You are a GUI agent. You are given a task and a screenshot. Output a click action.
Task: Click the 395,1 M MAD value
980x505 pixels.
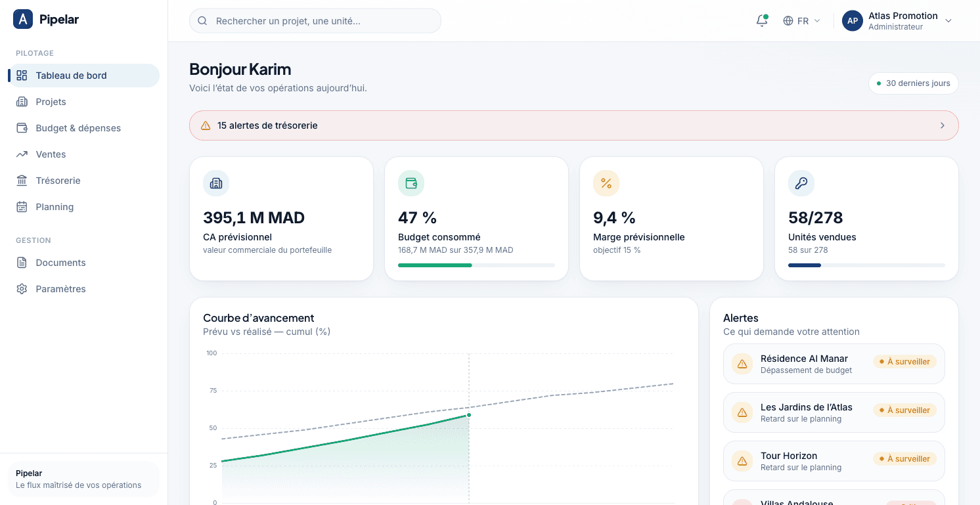(254, 218)
